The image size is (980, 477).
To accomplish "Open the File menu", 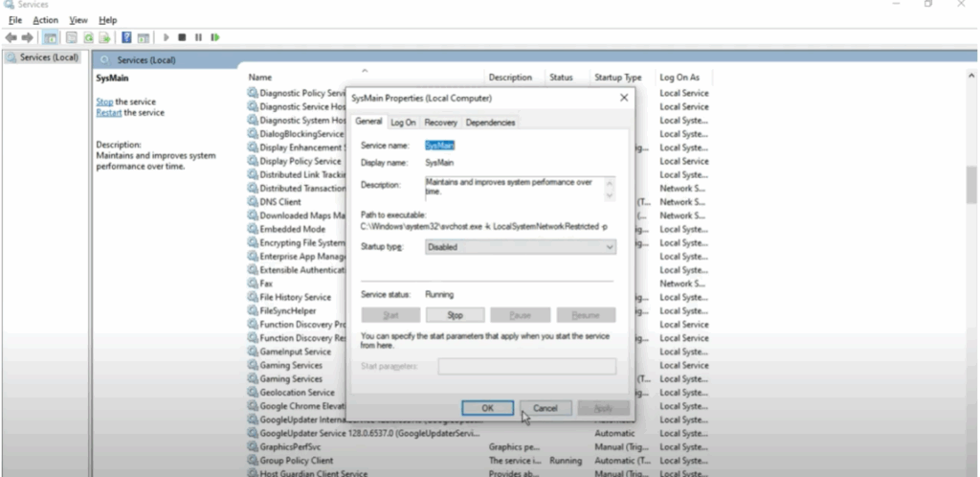I will coord(15,20).
